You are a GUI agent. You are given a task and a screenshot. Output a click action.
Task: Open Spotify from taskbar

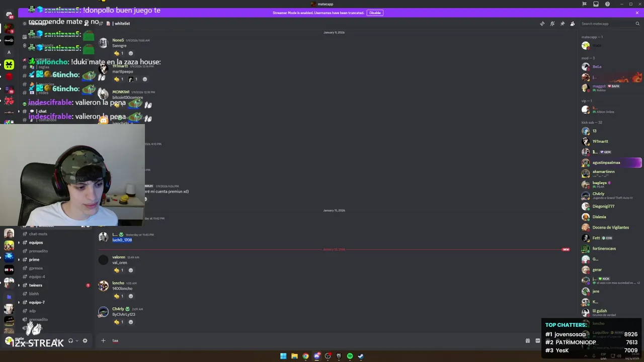(x=350, y=356)
